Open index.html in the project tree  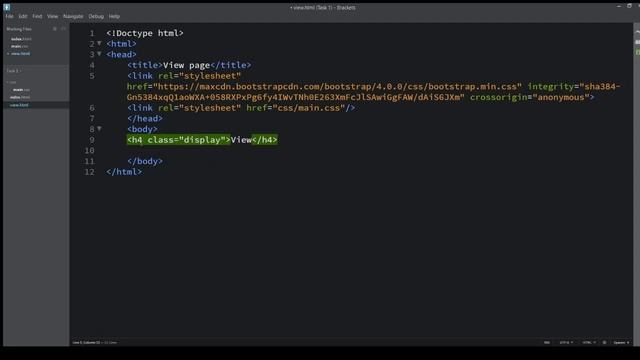20,97
